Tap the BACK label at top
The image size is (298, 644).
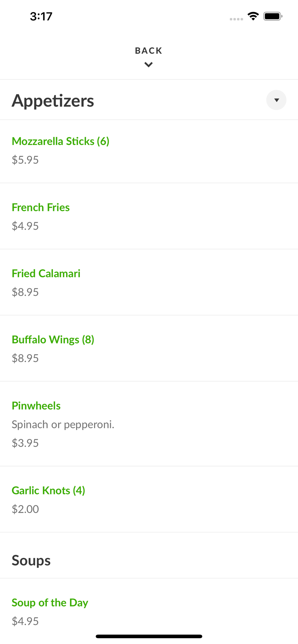pyautogui.click(x=149, y=51)
